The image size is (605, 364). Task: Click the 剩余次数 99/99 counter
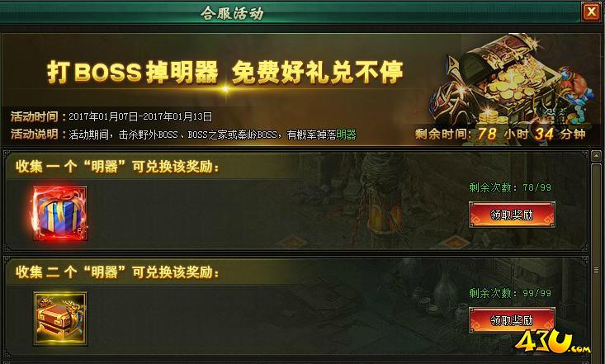point(510,293)
